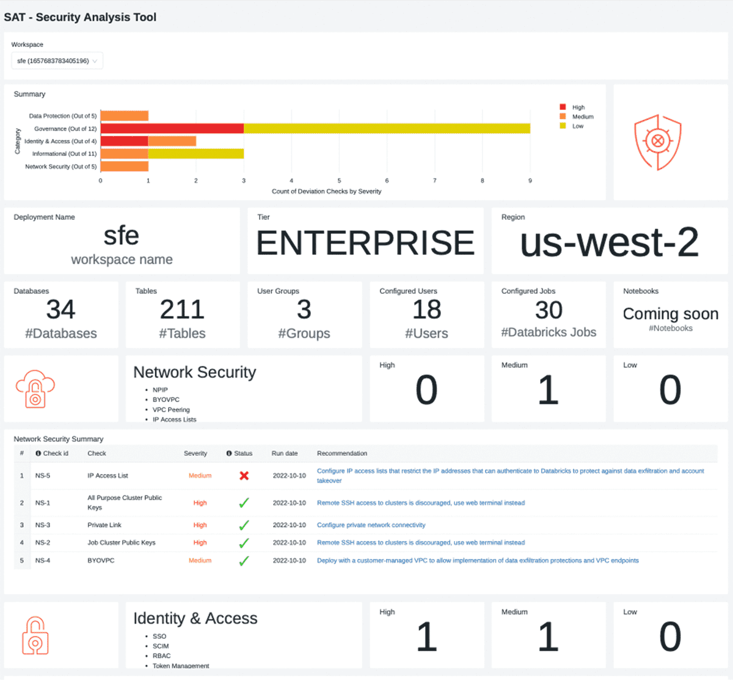
Task: Click the Network Security cloud lock icon
Action: [35, 388]
